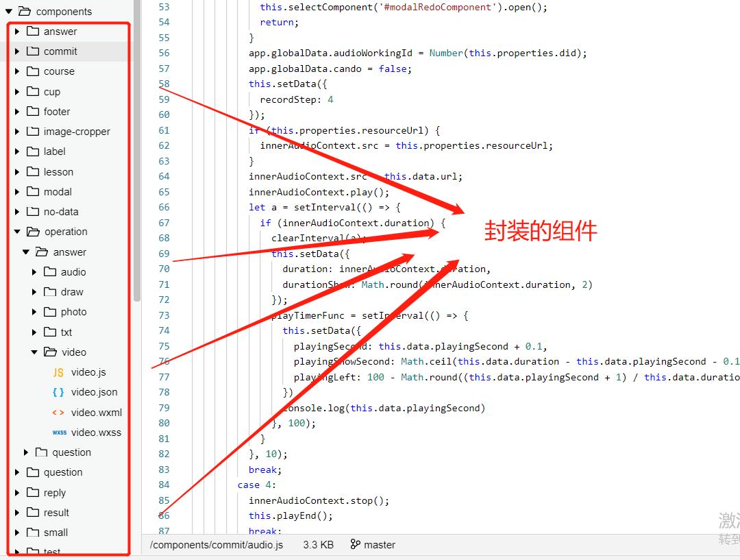Click the WXSS icon for video.wxss
Viewport: 740px width, 560px height.
coord(59,433)
